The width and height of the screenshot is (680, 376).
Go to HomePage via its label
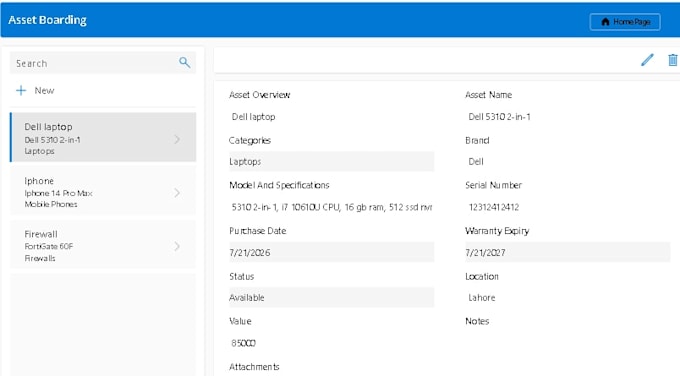click(x=632, y=22)
